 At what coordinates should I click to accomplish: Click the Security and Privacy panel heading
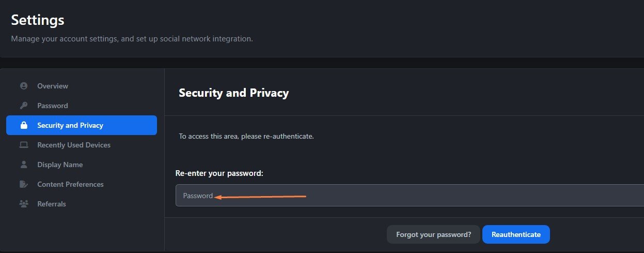(x=233, y=93)
